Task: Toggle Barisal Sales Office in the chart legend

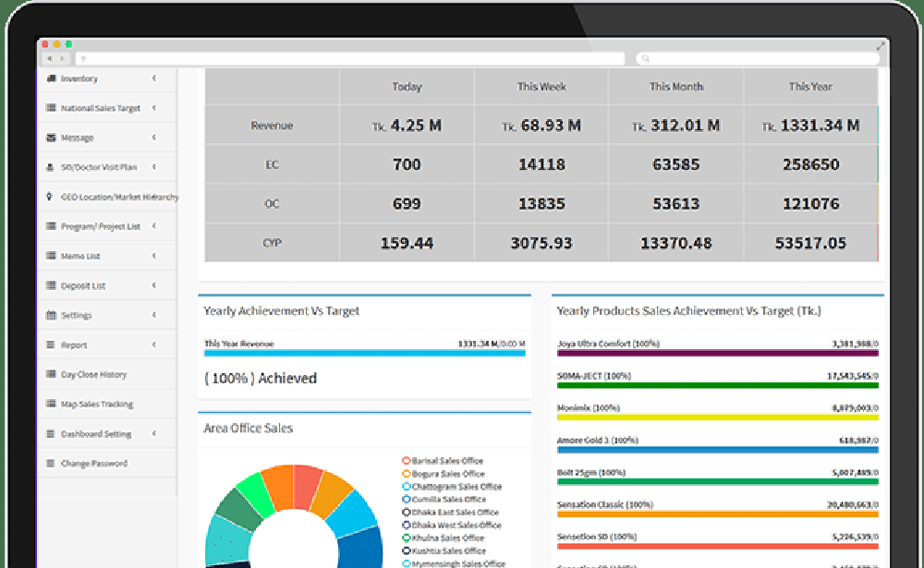Action: click(x=443, y=461)
